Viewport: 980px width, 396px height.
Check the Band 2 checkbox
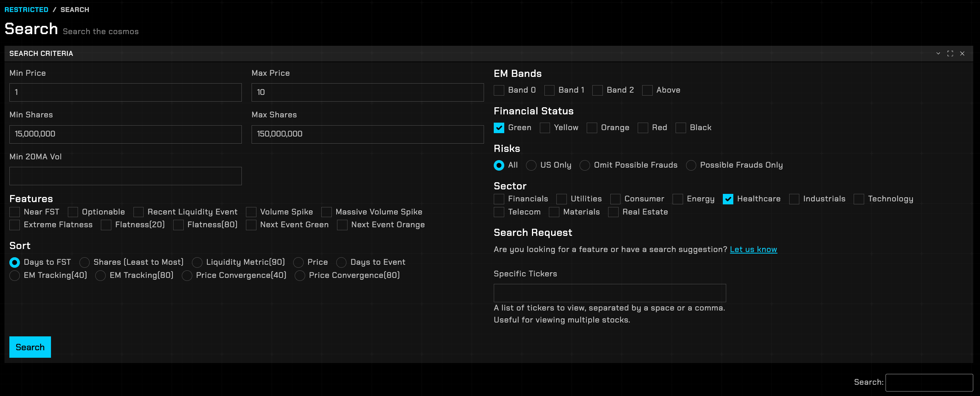coord(598,90)
